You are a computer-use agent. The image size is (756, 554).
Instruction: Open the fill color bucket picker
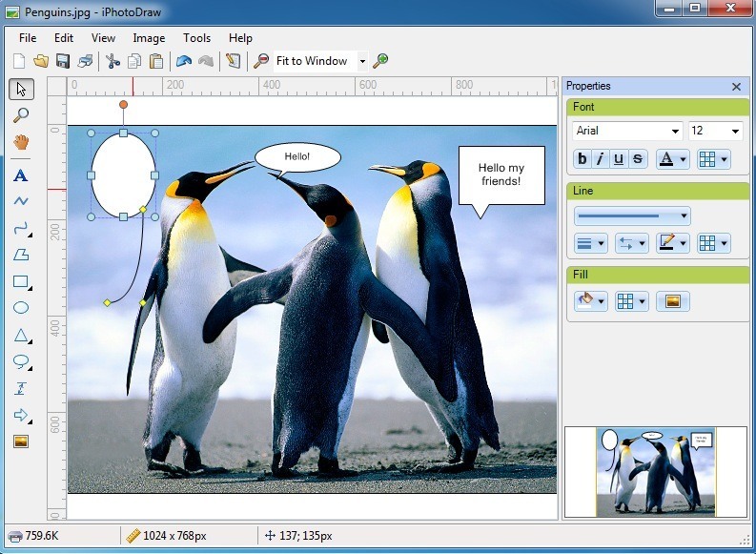(590, 301)
